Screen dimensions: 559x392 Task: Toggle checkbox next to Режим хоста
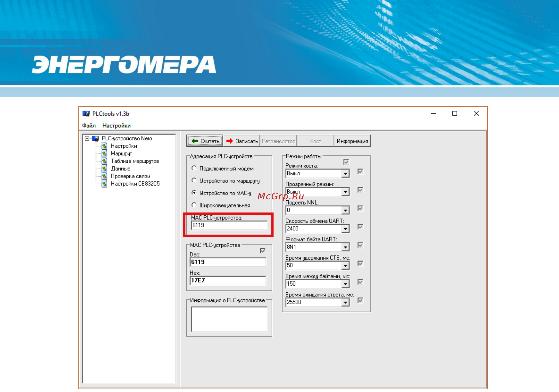[361, 171]
